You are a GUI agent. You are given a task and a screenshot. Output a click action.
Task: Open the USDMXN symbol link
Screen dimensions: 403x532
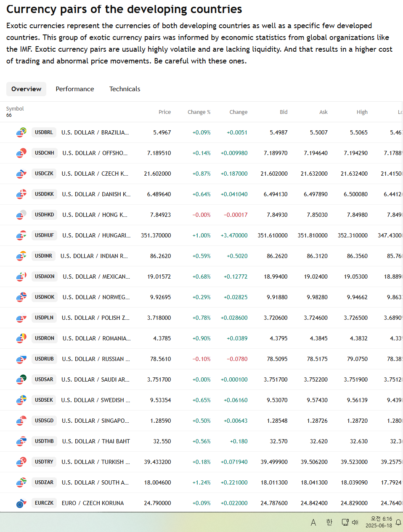(x=45, y=277)
